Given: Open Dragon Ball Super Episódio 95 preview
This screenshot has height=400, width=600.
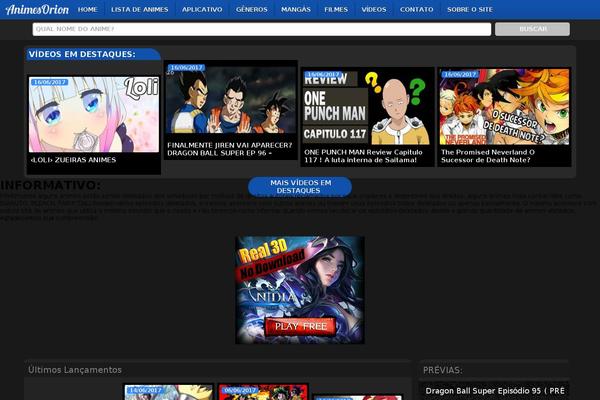Looking at the screenshot, I should click(495, 391).
